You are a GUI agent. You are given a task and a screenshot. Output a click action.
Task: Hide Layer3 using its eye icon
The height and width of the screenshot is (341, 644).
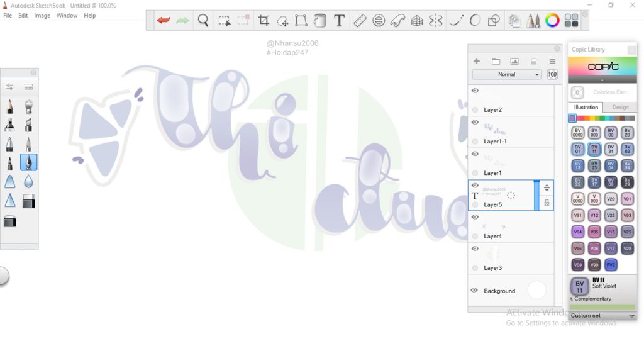pos(475,249)
